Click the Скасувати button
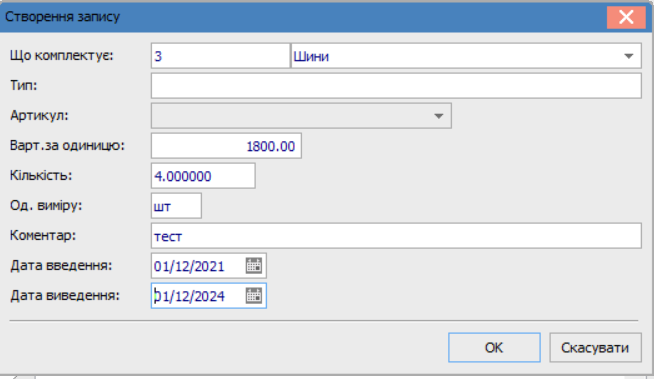654x379 pixels. point(595,347)
